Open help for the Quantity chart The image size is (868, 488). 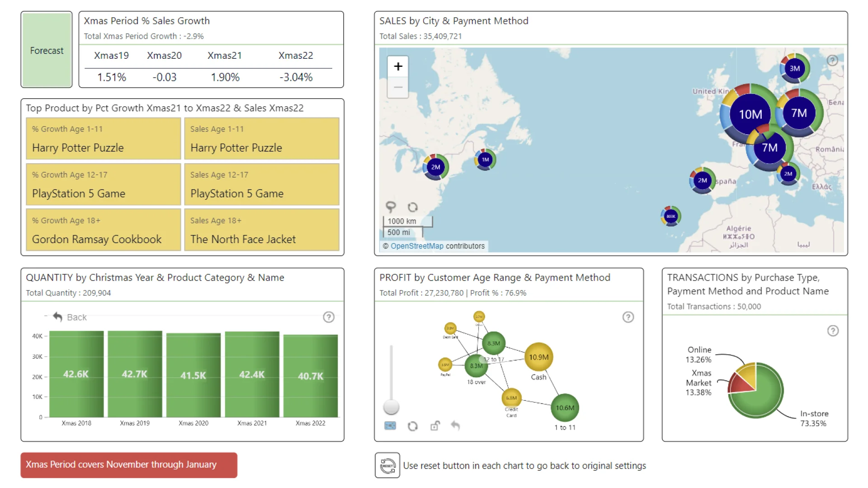(x=329, y=317)
